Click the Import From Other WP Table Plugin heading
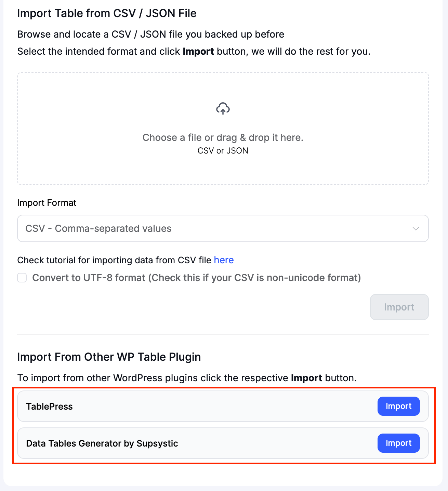 [x=109, y=357]
